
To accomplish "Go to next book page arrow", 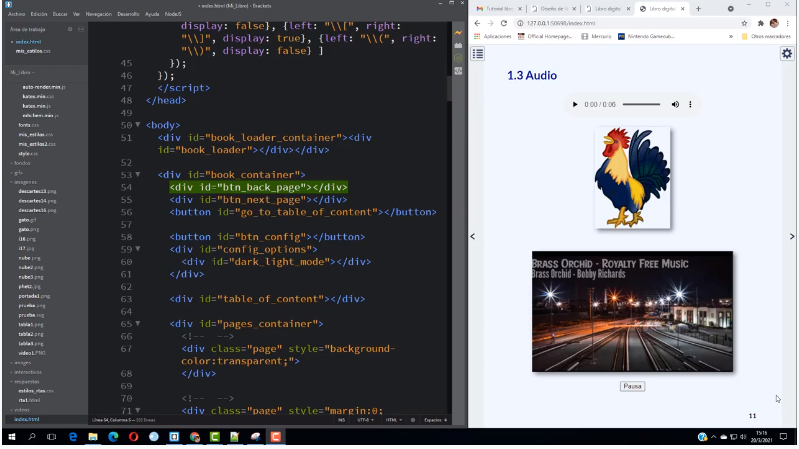I will pos(792,236).
